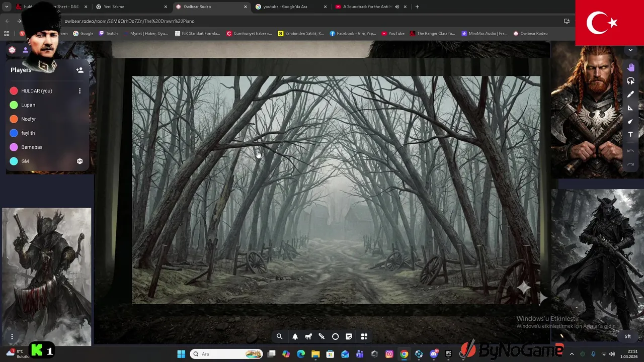Open a new browser tab plus button

[x=417, y=7]
